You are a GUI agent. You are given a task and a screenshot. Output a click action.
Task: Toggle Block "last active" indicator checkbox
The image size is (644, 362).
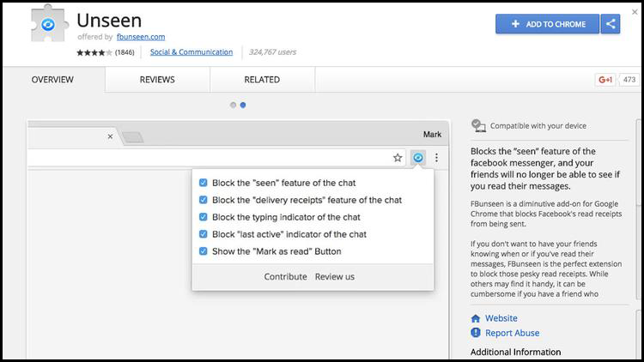[x=204, y=234]
